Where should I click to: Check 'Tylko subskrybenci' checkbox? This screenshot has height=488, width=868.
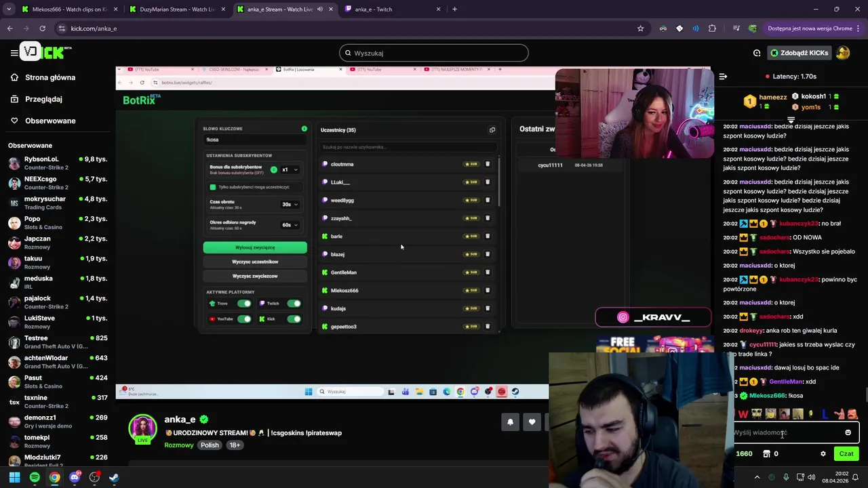coord(213,187)
